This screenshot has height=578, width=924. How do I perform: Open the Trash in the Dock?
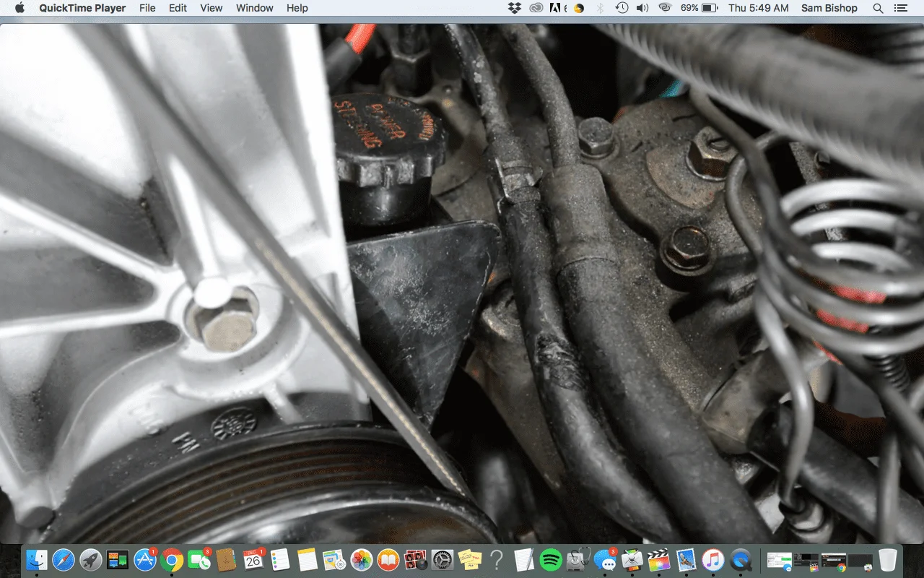888,559
